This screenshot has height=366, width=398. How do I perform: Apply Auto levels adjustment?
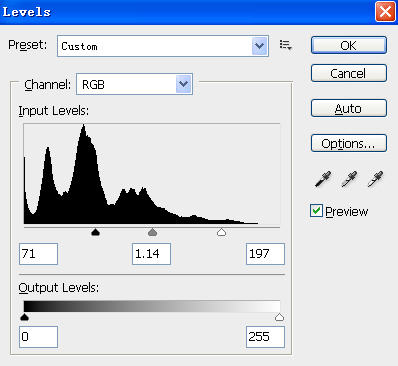click(x=349, y=108)
